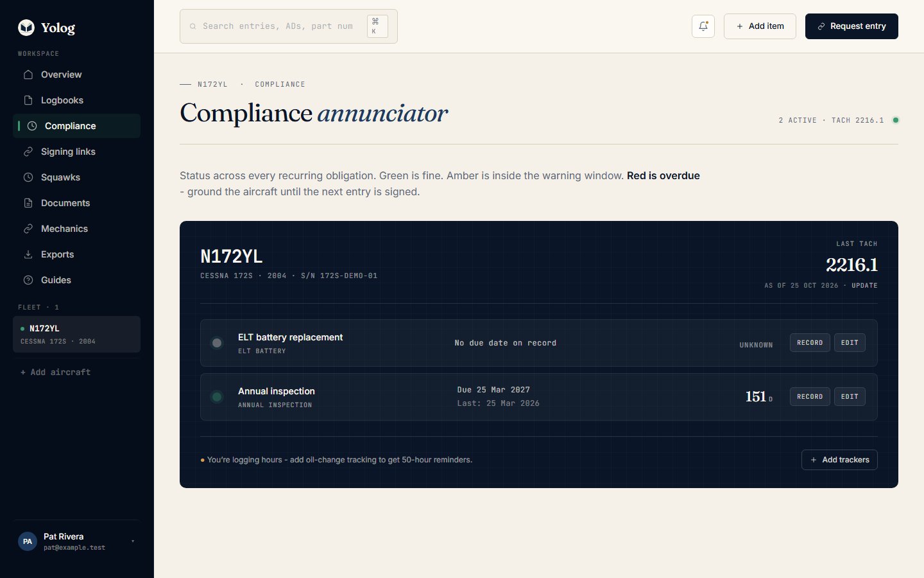The height and width of the screenshot is (578, 924).
Task: Record ELT battery replacement entry
Action: point(810,343)
